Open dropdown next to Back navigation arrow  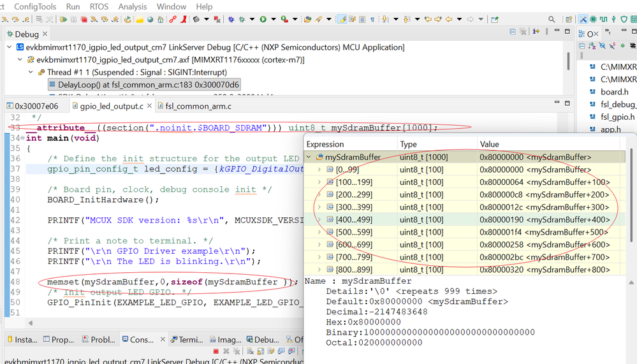pos(460,19)
